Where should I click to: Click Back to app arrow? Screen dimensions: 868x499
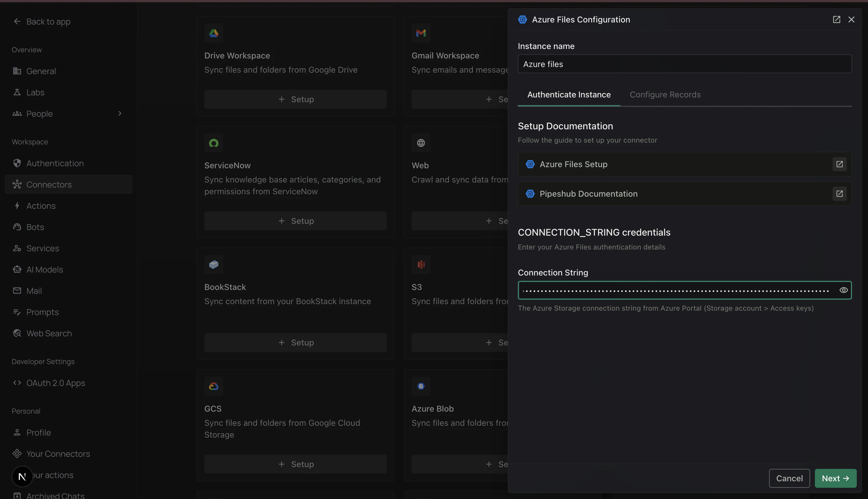tap(17, 22)
